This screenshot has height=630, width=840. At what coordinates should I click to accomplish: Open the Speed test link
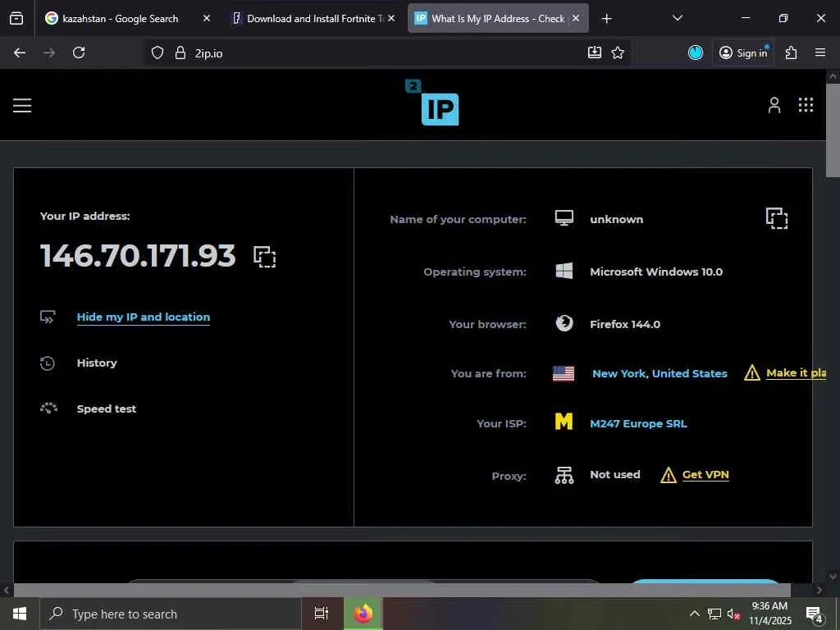click(106, 409)
